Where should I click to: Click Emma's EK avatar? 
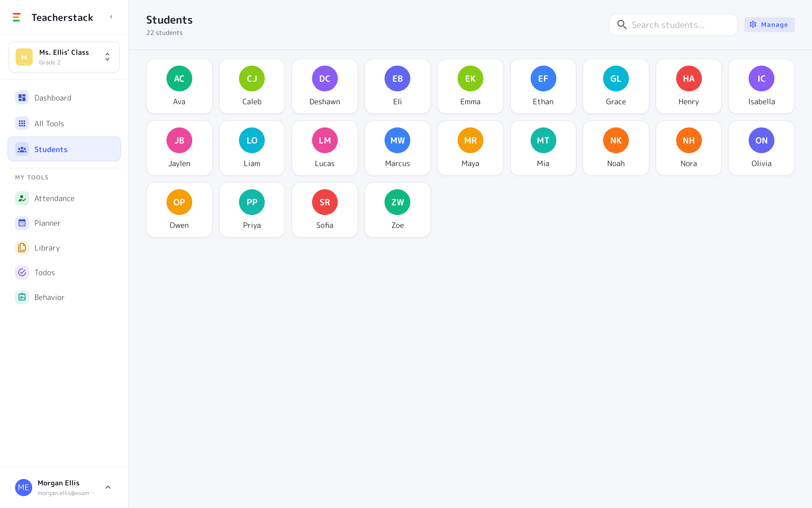(470, 78)
